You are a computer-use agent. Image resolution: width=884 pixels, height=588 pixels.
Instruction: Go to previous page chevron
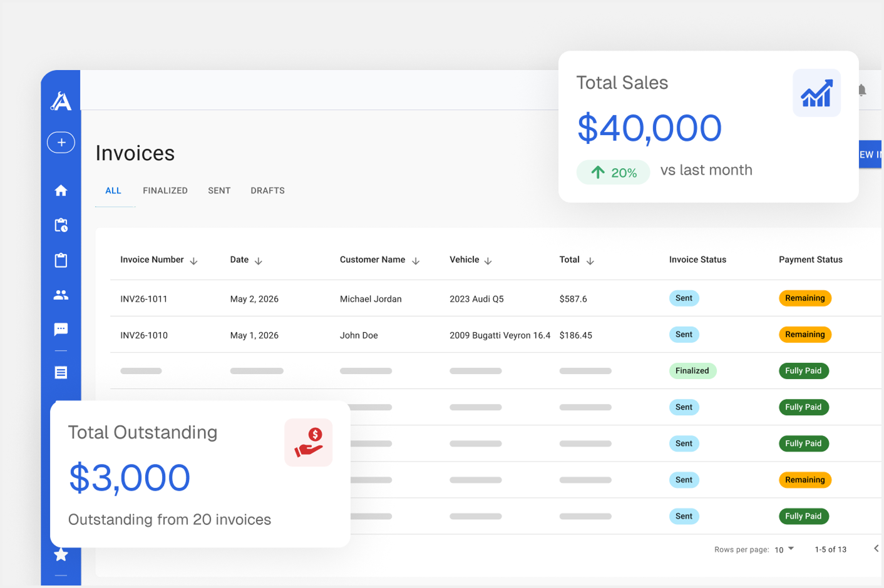click(876, 549)
